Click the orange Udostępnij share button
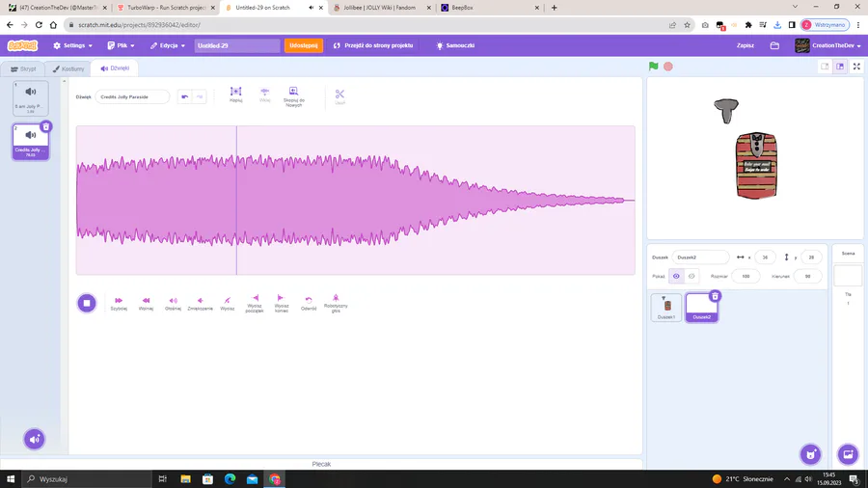The image size is (868, 488). tap(304, 45)
